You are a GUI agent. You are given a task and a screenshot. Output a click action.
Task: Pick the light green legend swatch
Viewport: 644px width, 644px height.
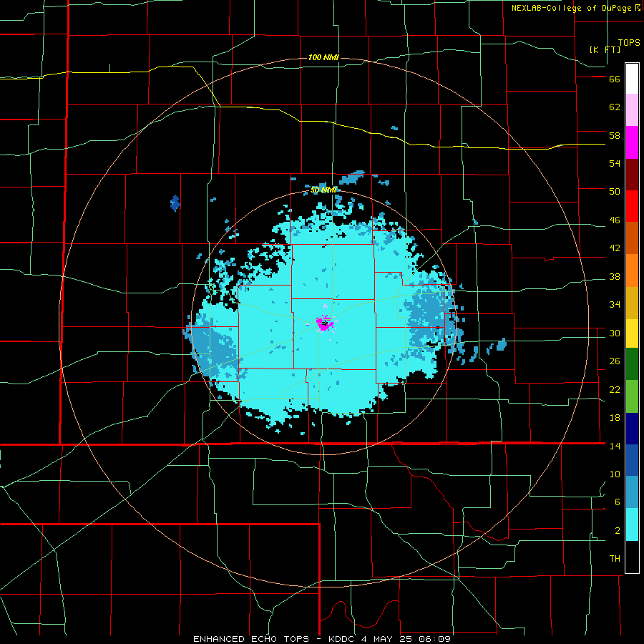tap(632, 396)
